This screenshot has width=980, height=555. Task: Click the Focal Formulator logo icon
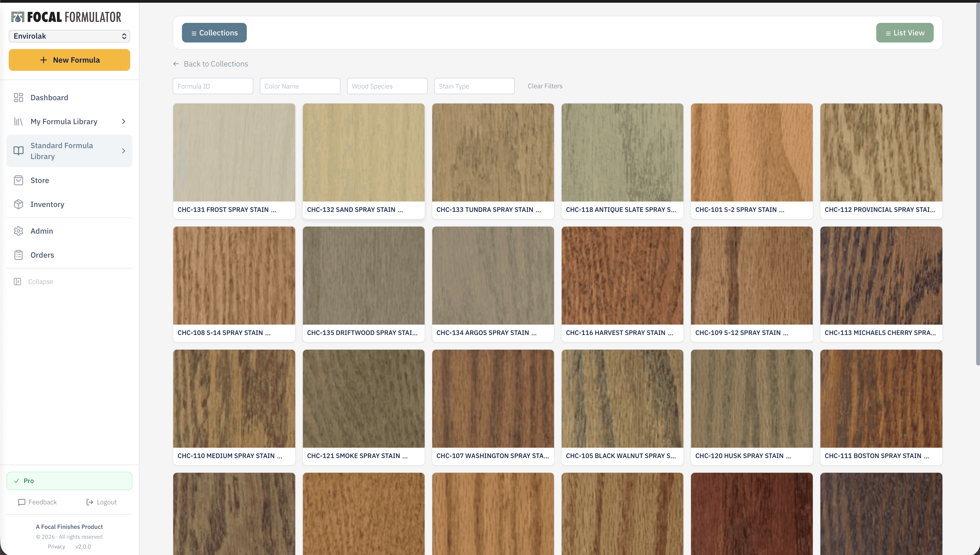pyautogui.click(x=17, y=17)
